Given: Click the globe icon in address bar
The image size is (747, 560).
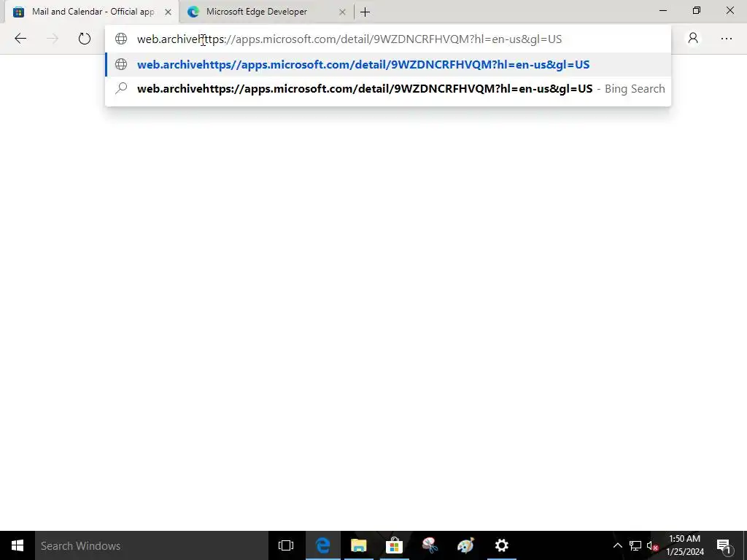Looking at the screenshot, I should pyautogui.click(x=122, y=39).
